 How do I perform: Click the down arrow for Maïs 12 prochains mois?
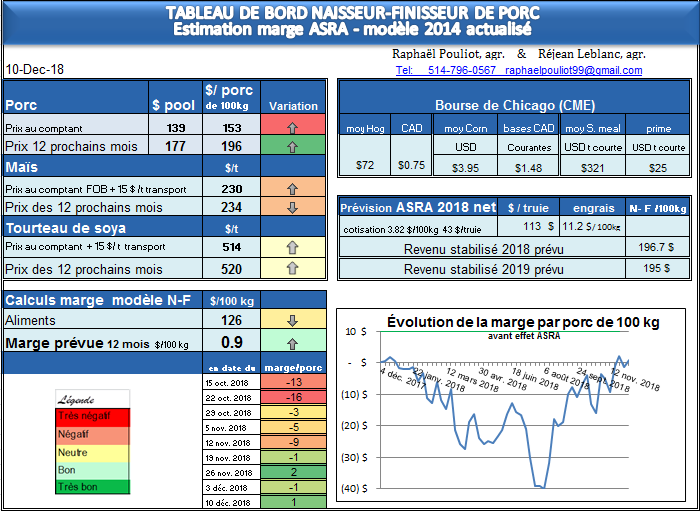293,207
